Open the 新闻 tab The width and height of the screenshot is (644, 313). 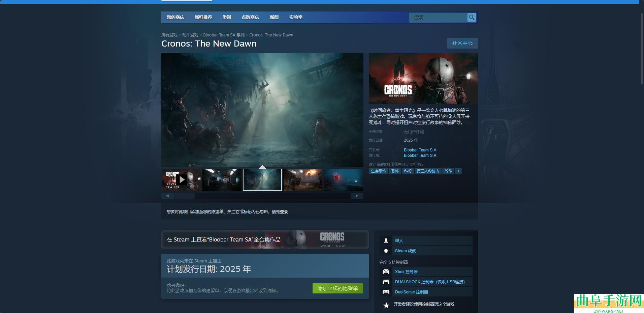(274, 17)
